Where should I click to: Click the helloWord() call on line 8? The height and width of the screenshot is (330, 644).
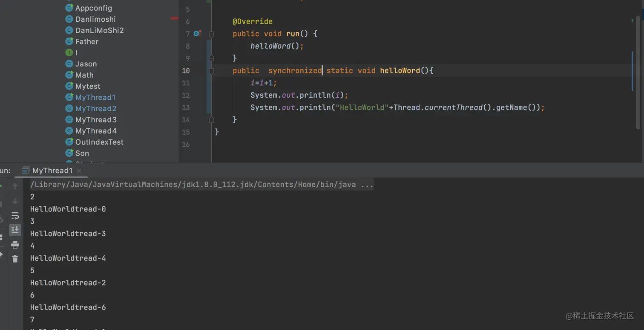pos(277,46)
